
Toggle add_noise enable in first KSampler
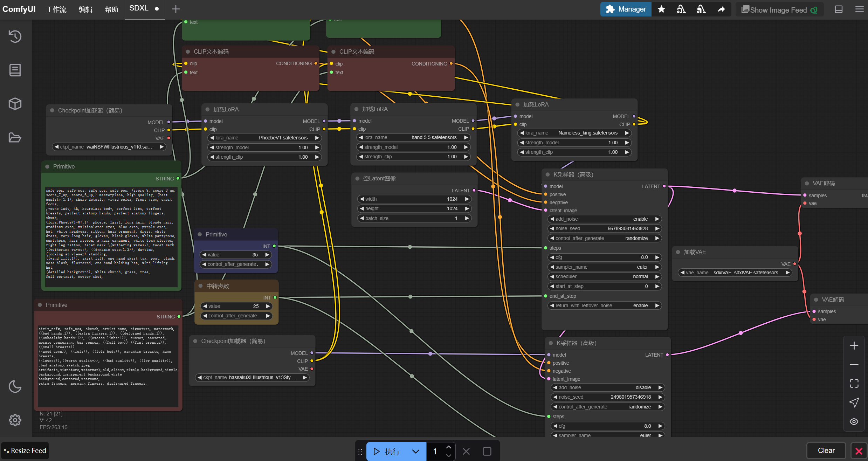pyautogui.click(x=604, y=219)
